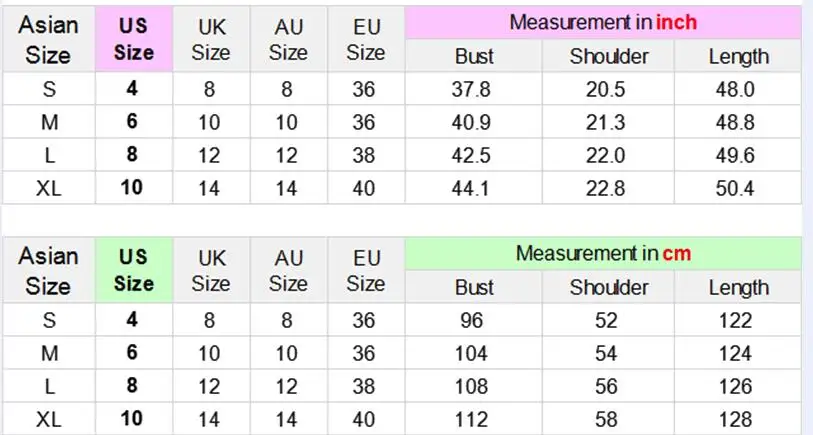Click Asian Size header in top table
Screen dimensions: 813x435
click(48, 39)
